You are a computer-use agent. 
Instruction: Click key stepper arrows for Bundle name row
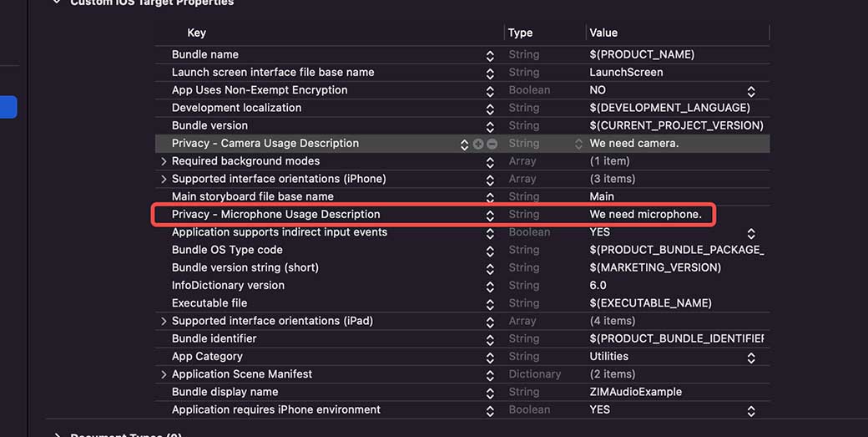click(x=490, y=55)
